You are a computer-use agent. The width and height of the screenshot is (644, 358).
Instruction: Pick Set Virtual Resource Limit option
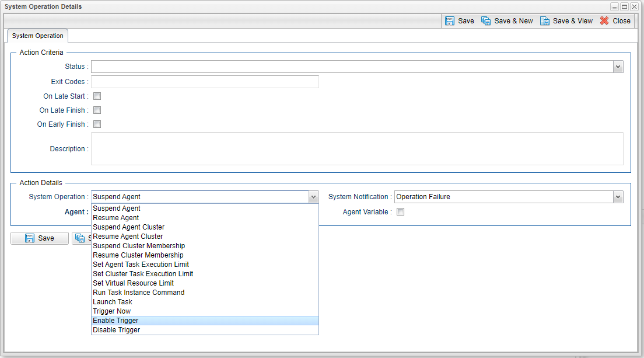(133, 283)
